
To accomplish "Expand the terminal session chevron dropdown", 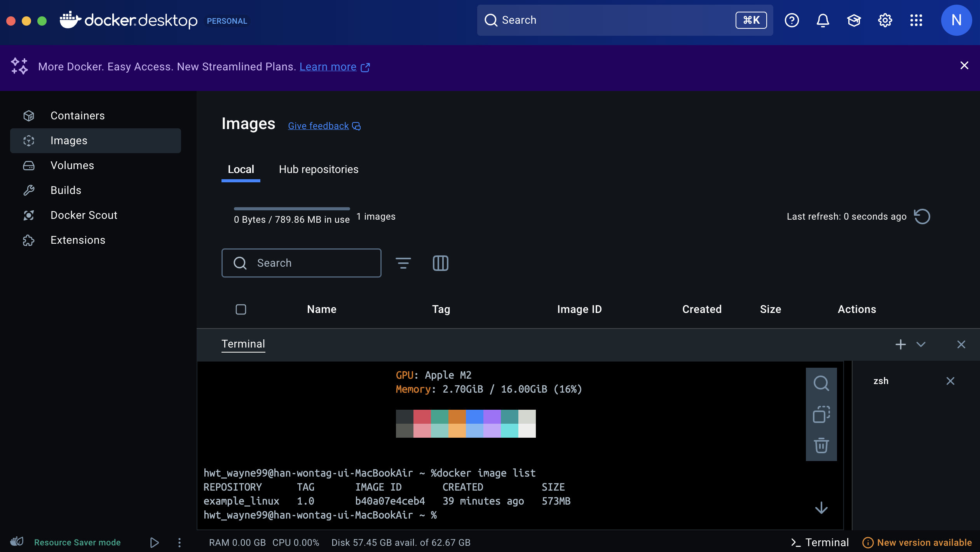I will tap(921, 344).
